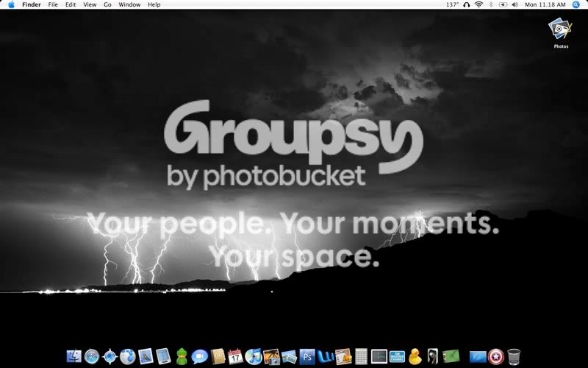Launch iCal calendar showing 17

coord(235,356)
